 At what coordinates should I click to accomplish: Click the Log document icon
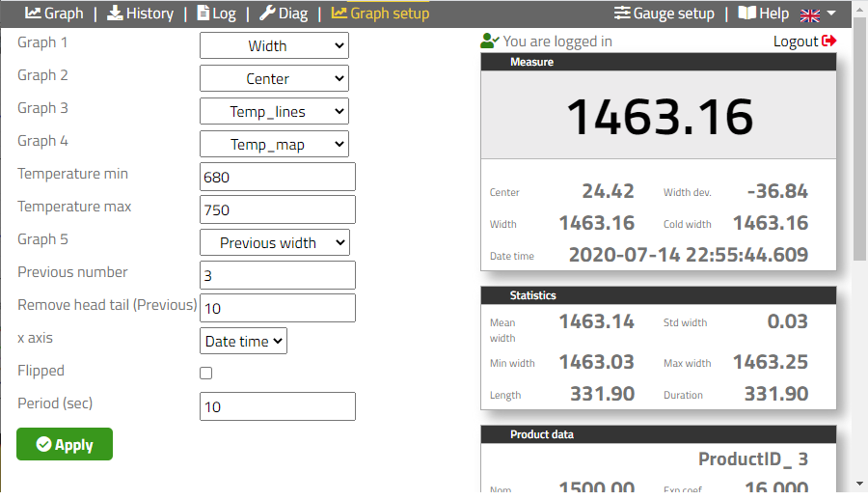pyautogui.click(x=203, y=14)
